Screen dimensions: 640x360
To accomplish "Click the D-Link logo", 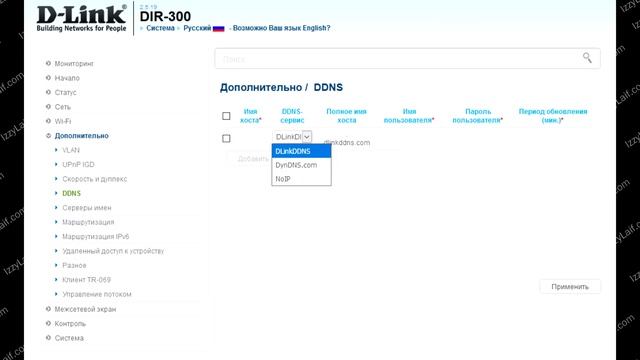I will click(x=81, y=18).
